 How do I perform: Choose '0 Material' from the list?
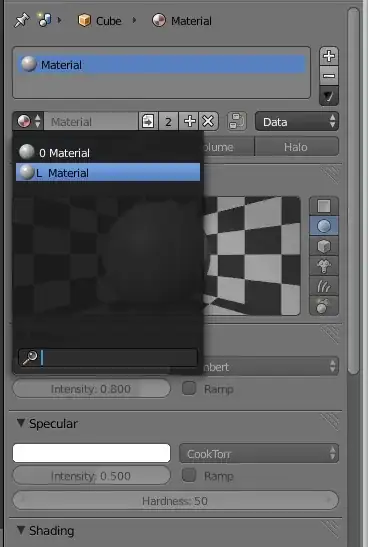(x=108, y=152)
